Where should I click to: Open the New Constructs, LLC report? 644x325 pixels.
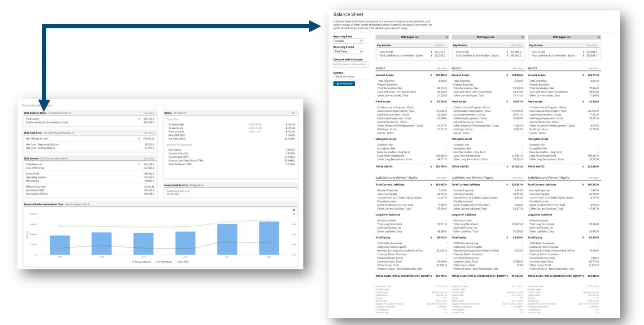coord(178,191)
